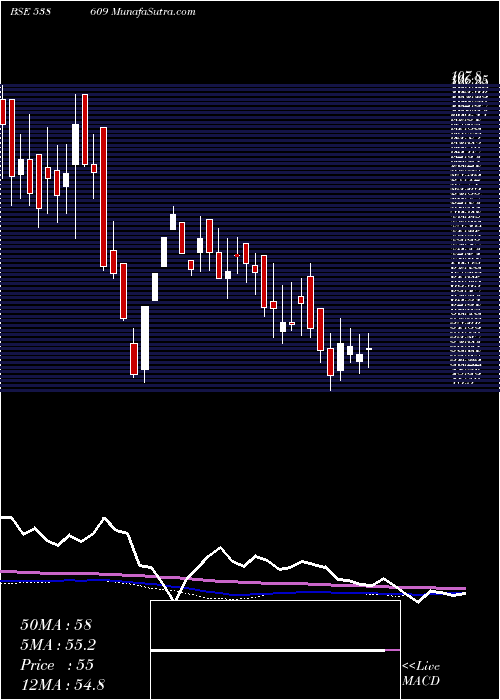Select the 50MA : 58 reading

(x=56, y=625)
